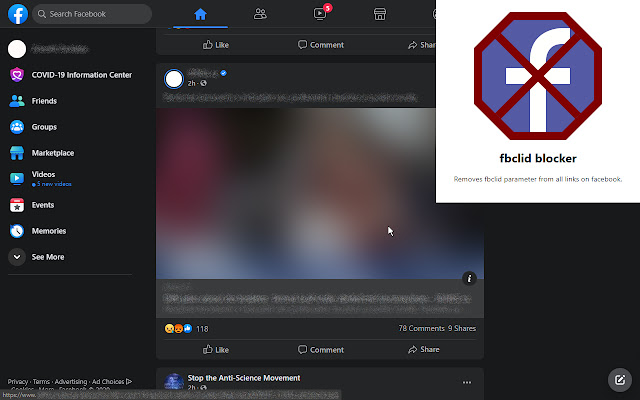Open the 78 Comments link
The image size is (640, 400).
(x=421, y=329)
